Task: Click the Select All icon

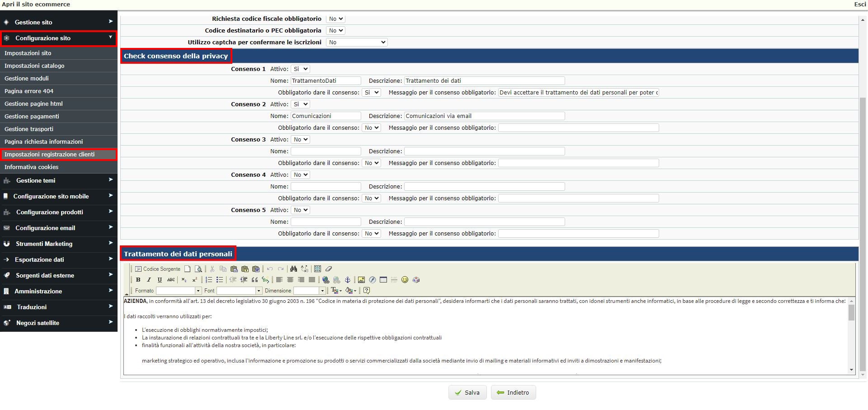Action: pos(317,269)
